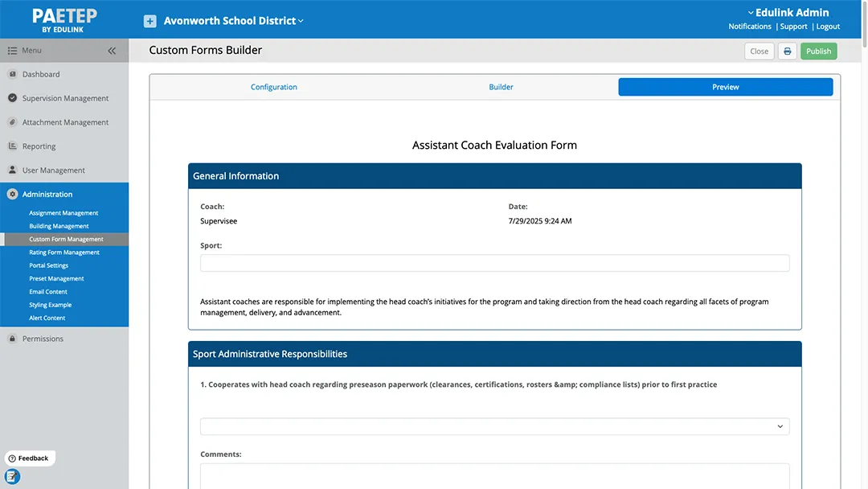The image size is (868, 489).
Task: Open Rating Form Management submenu item
Action: pos(64,252)
